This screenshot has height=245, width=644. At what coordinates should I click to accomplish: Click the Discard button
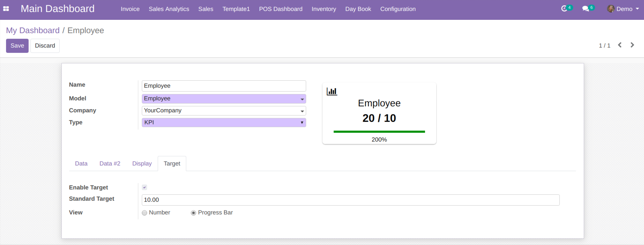[x=45, y=46]
